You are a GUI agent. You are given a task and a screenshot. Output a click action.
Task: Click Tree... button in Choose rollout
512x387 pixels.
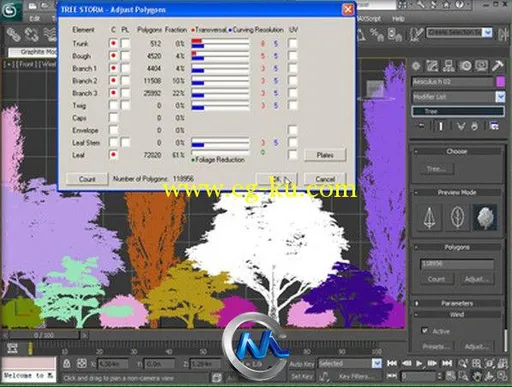pos(436,169)
